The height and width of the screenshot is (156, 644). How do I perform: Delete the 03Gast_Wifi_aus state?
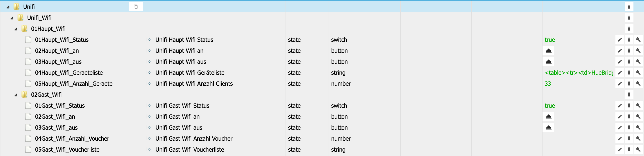coord(629,127)
